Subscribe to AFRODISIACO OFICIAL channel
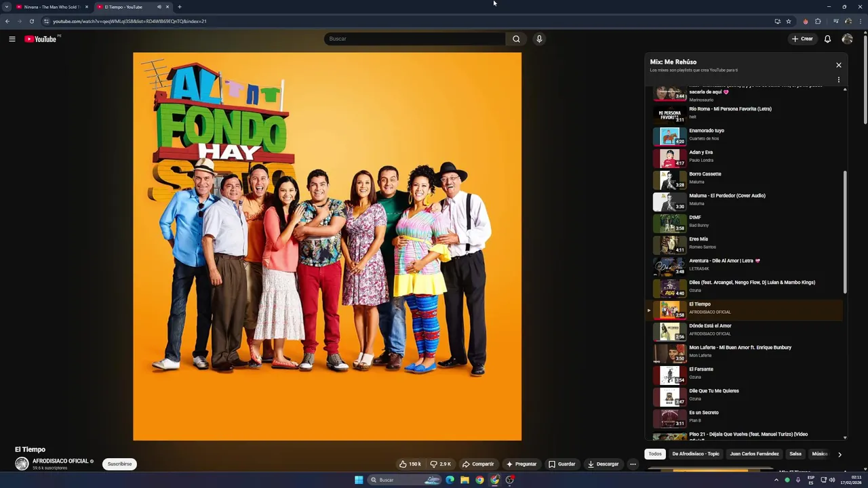 point(119,464)
